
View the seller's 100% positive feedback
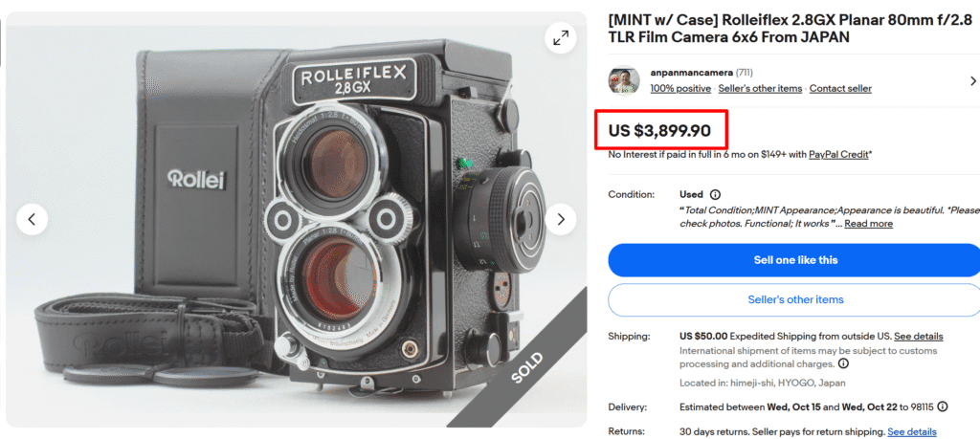680,89
